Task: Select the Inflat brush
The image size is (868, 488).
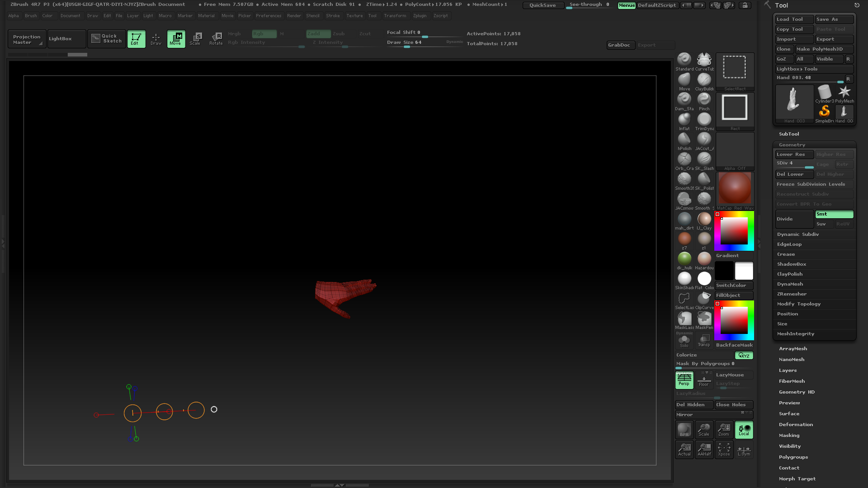Action: point(684,119)
